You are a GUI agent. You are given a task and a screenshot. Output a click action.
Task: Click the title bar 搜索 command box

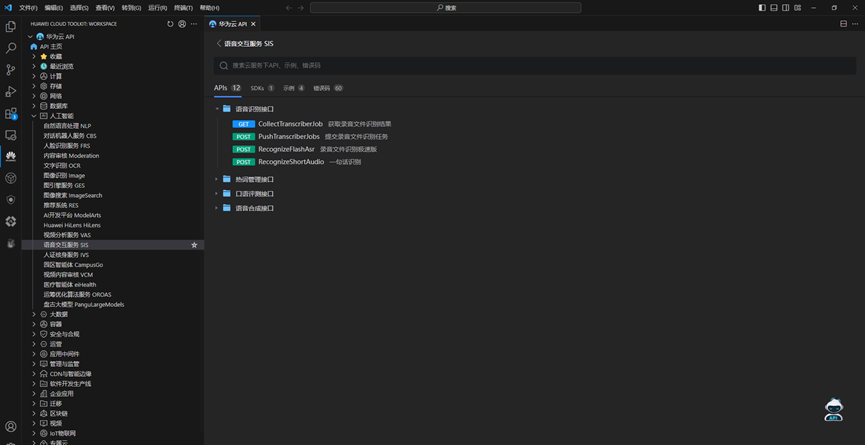445,8
